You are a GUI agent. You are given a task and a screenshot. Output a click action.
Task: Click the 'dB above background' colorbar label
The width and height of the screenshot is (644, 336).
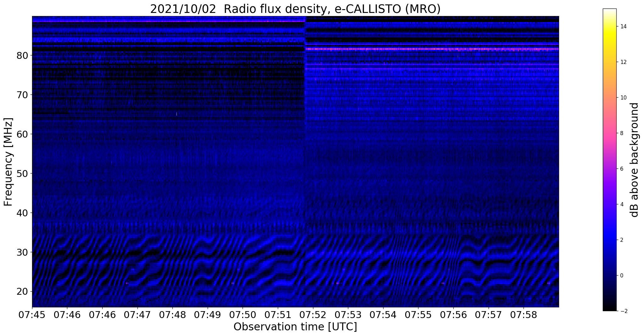pos(635,160)
